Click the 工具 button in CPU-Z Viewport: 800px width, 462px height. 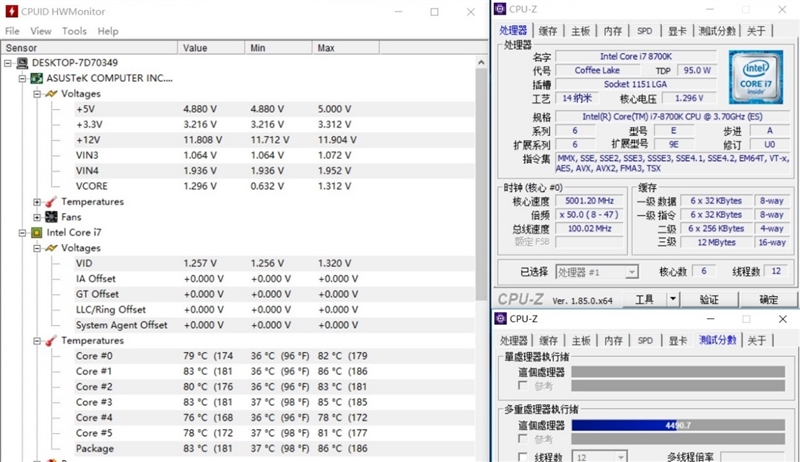pos(645,299)
